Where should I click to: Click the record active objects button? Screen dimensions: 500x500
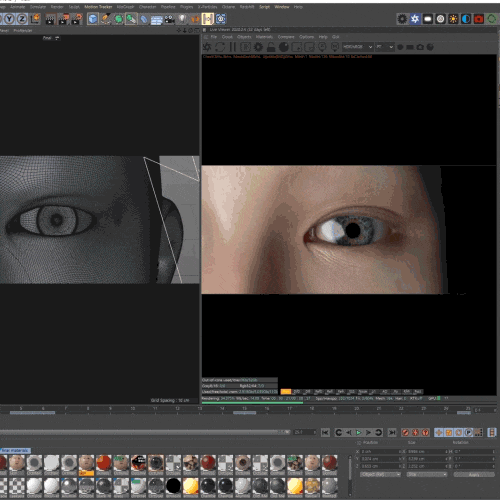click(x=405, y=432)
